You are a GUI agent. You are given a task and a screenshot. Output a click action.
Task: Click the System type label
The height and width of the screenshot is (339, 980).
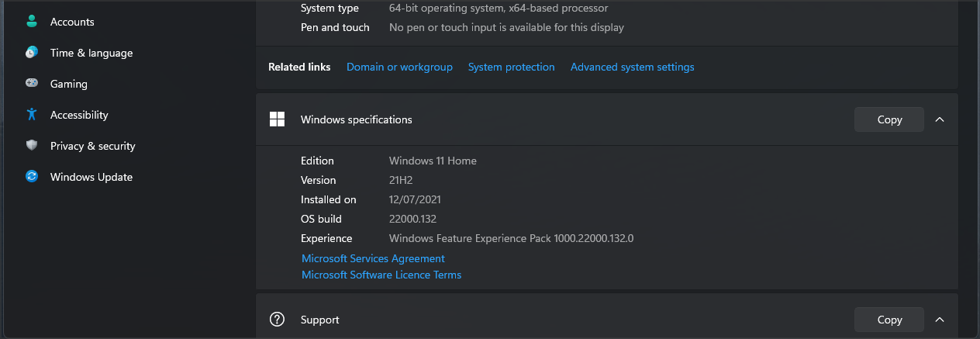point(330,8)
